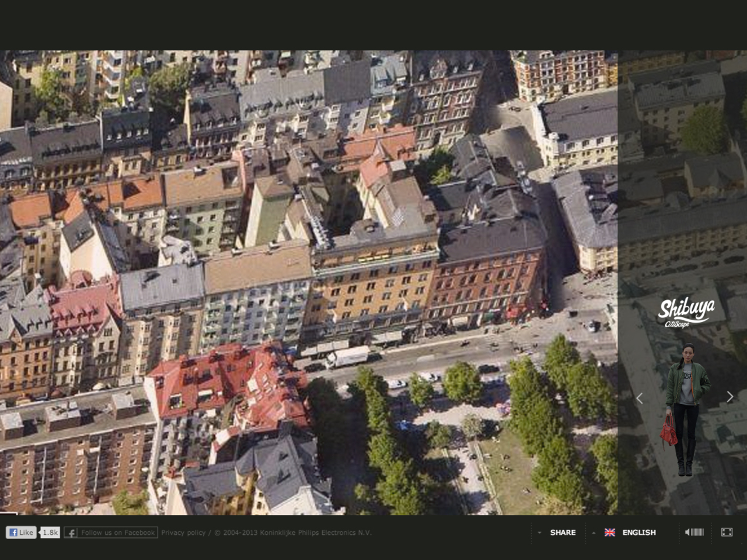The width and height of the screenshot is (747, 560).
Task: Click the white delivery truck on street
Action: coord(348,356)
